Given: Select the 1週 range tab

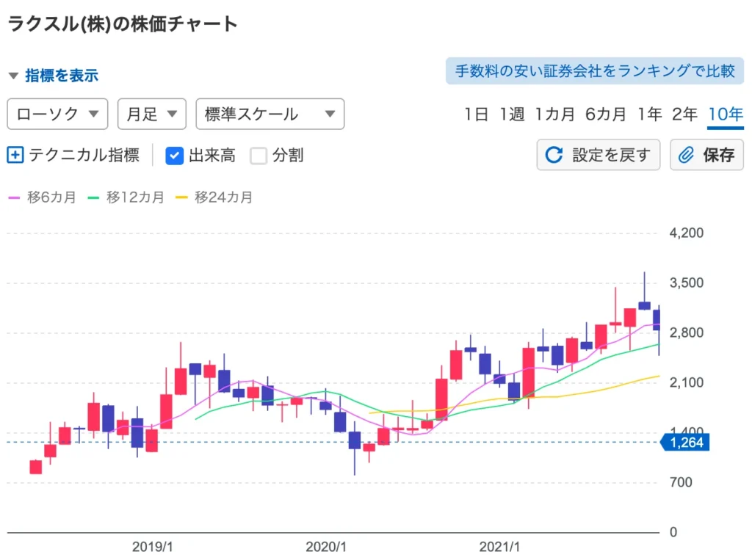Looking at the screenshot, I should click(x=512, y=114).
